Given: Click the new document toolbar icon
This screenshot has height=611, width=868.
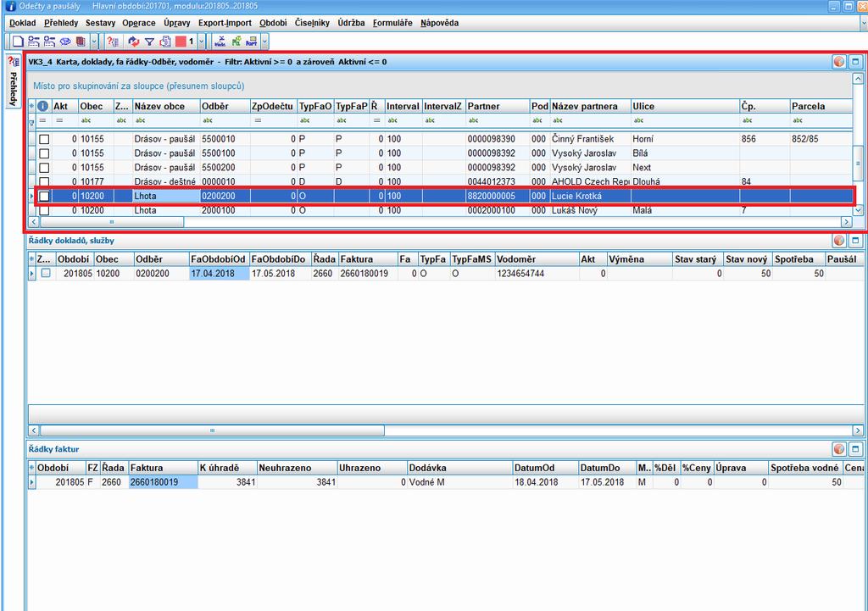Looking at the screenshot, I should click(x=18, y=42).
